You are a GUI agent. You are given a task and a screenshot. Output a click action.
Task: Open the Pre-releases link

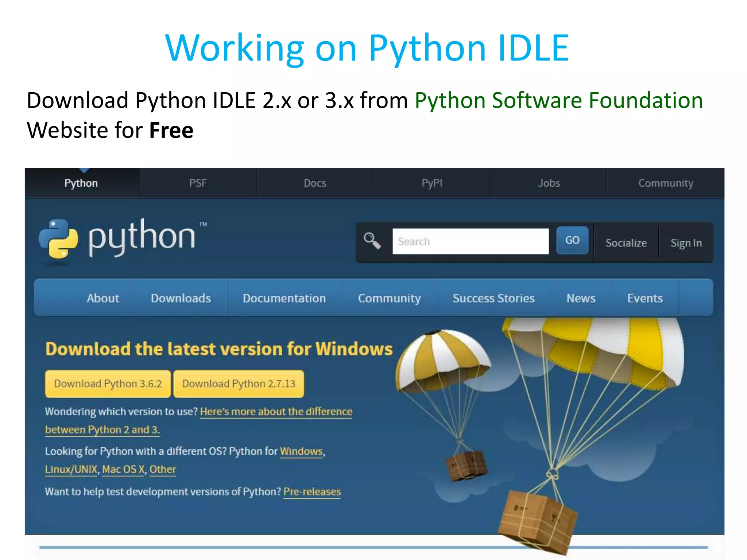click(x=312, y=492)
